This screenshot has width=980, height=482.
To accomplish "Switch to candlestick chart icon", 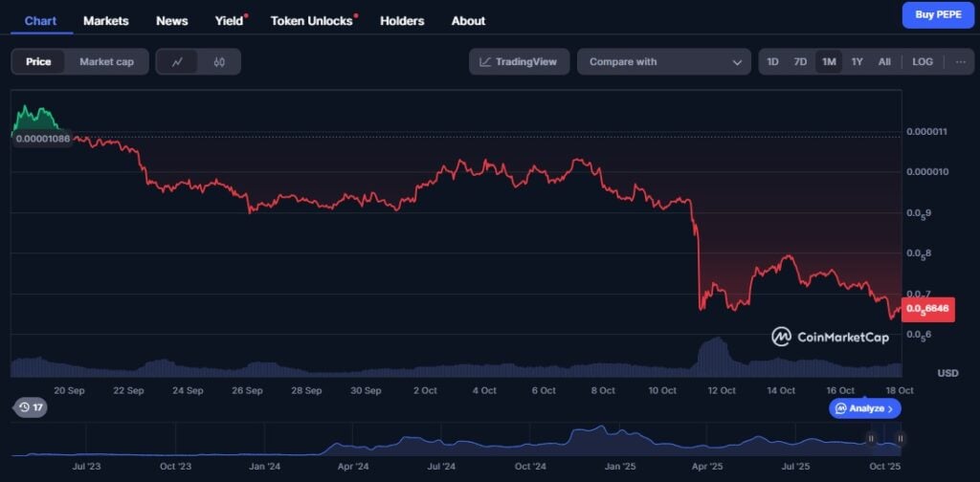I will [219, 62].
